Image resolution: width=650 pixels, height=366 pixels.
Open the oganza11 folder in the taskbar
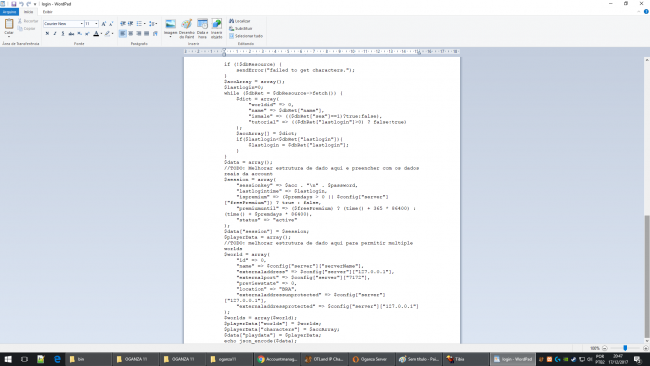point(229,359)
